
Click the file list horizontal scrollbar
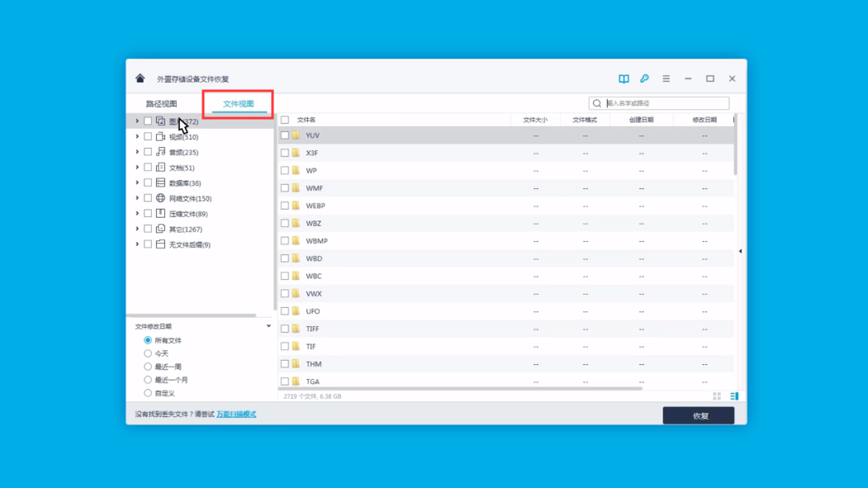(x=461, y=388)
